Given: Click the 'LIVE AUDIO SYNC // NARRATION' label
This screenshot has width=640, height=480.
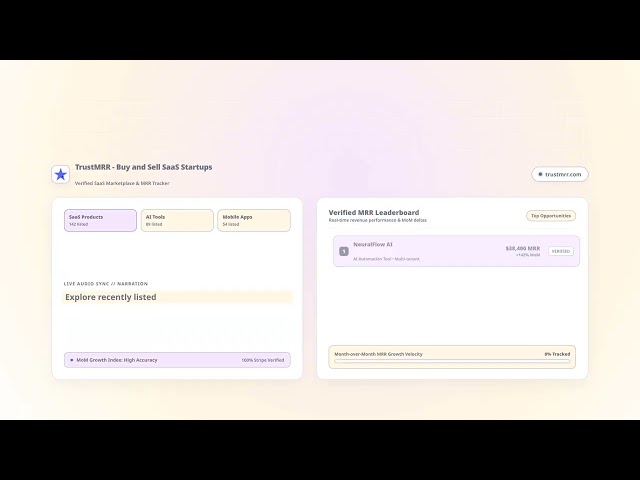Looking at the screenshot, I should pyautogui.click(x=106, y=284).
